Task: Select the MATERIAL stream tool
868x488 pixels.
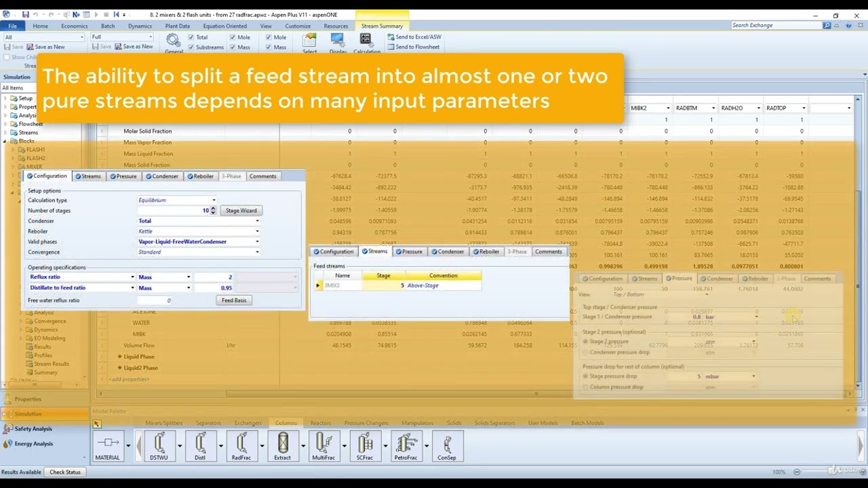Action: tap(107, 447)
